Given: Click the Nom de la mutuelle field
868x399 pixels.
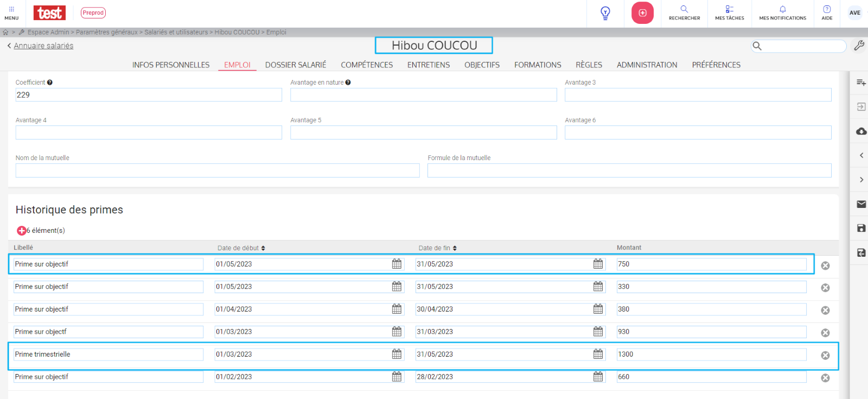Looking at the screenshot, I should [x=218, y=170].
